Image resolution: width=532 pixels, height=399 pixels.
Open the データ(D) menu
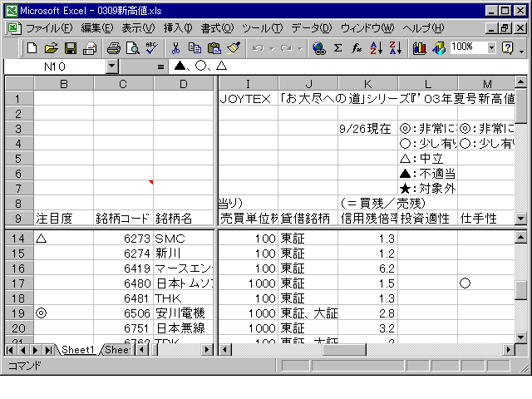[x=312, y=28]
